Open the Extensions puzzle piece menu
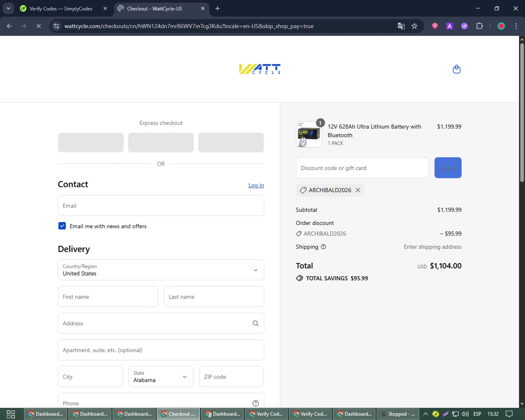 tap(479, 26)
